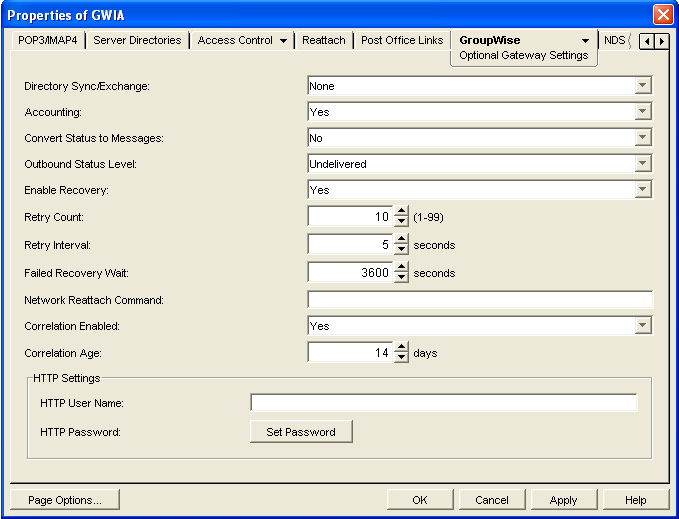Select the GroupWise tab

point(490,40)
